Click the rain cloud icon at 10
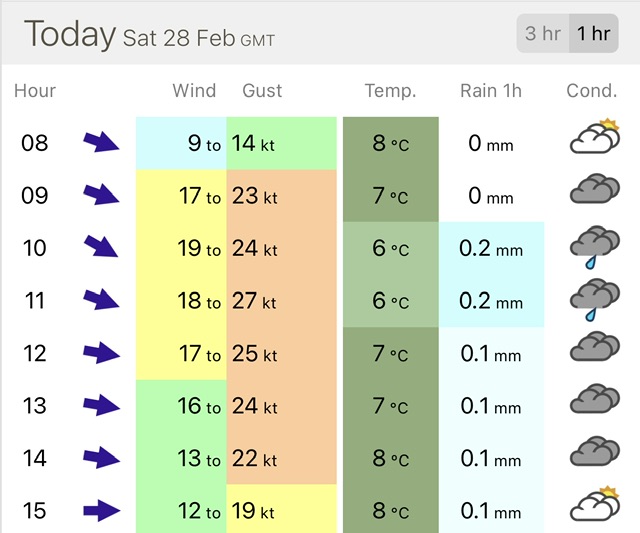 pos(594,247)
